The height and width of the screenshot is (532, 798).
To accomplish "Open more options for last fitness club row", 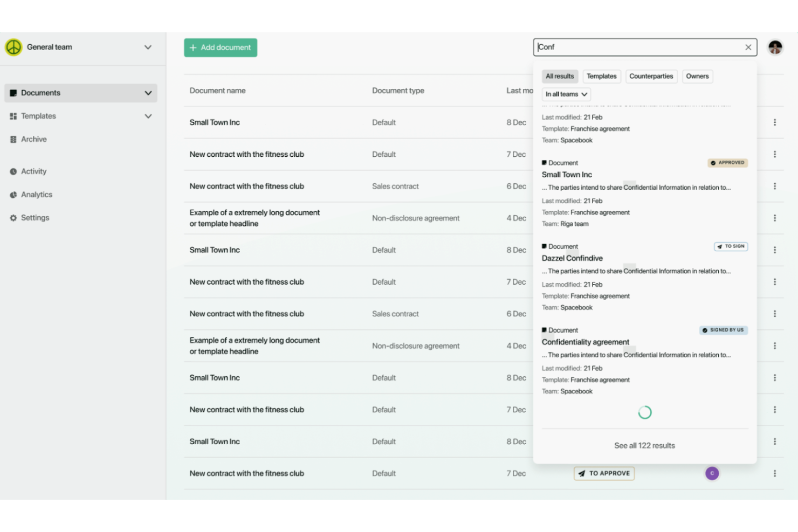I will pos(775,473).
